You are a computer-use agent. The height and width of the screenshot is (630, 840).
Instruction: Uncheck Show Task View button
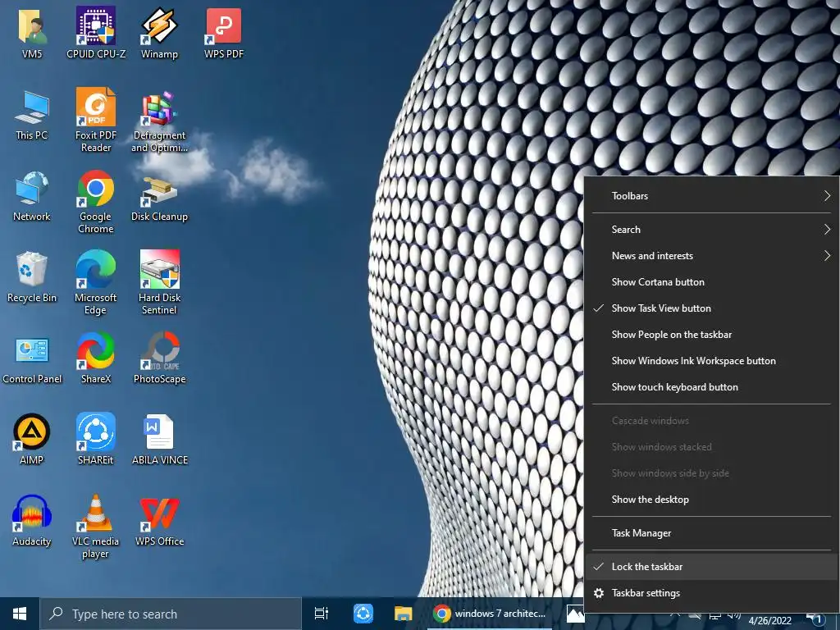pyautogui.click(x=711, y=308)
